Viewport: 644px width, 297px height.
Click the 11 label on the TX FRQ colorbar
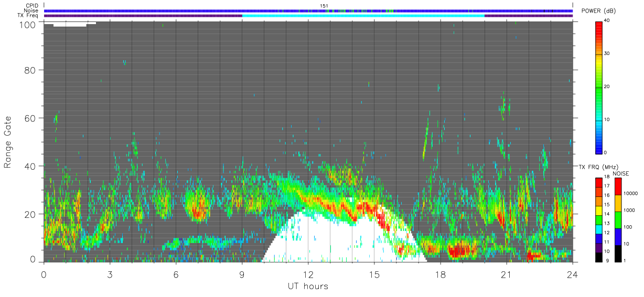tap(606, 242)
